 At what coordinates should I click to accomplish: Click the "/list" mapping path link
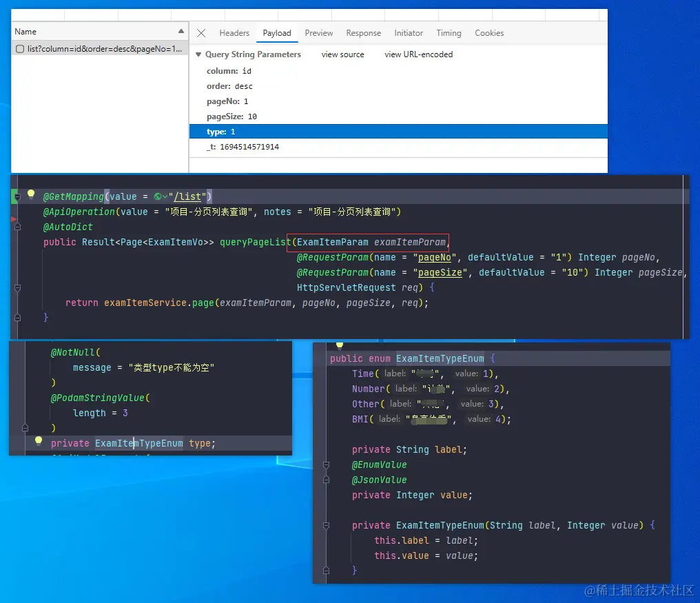pos(187,196)
